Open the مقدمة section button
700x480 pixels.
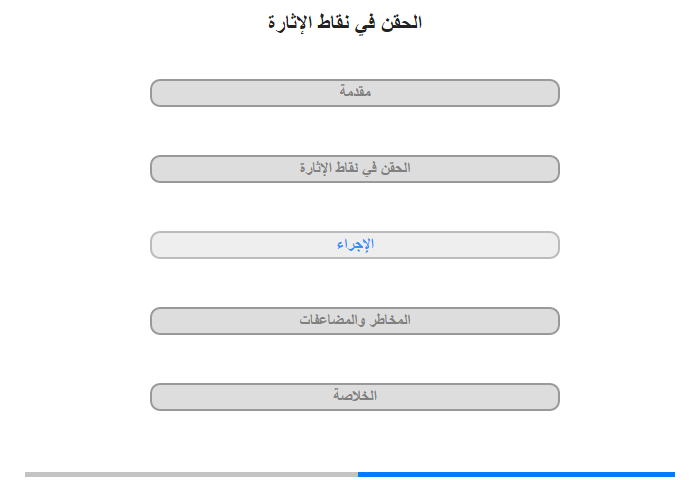pyautogui.click(x=355, y=93)
